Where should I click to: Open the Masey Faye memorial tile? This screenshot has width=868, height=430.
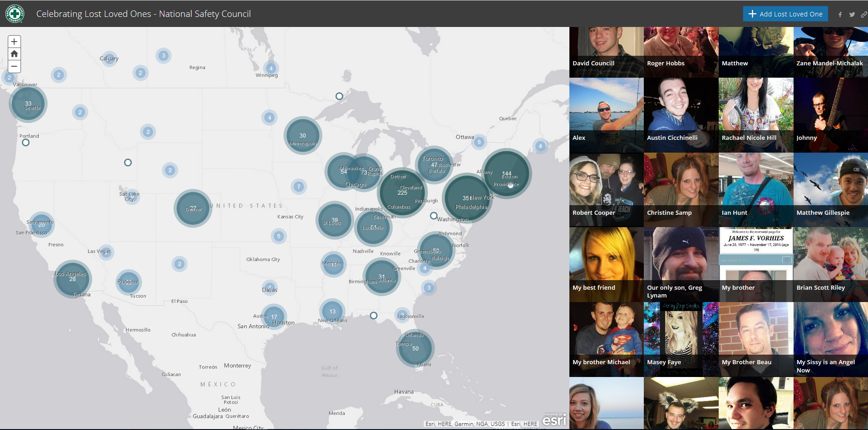[x=681, y=339]
